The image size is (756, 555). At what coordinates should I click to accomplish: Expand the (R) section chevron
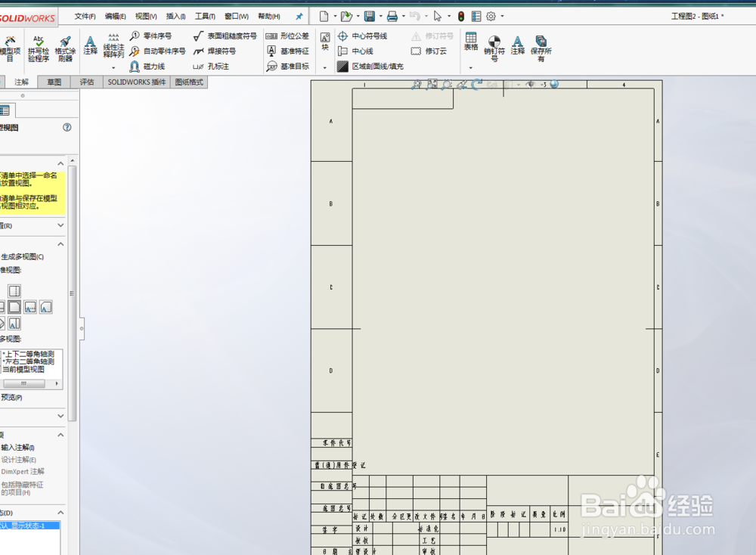coord(60,225)
